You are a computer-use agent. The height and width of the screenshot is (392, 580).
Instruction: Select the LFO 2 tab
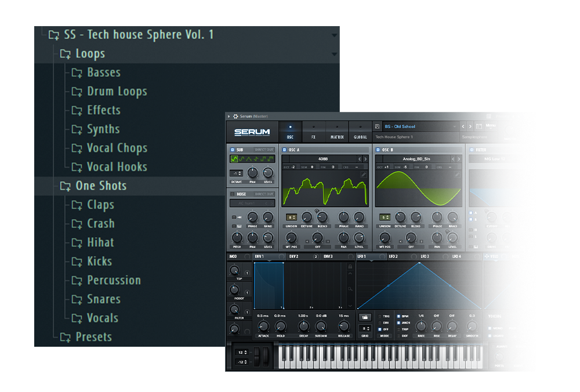tap(393, 256)
